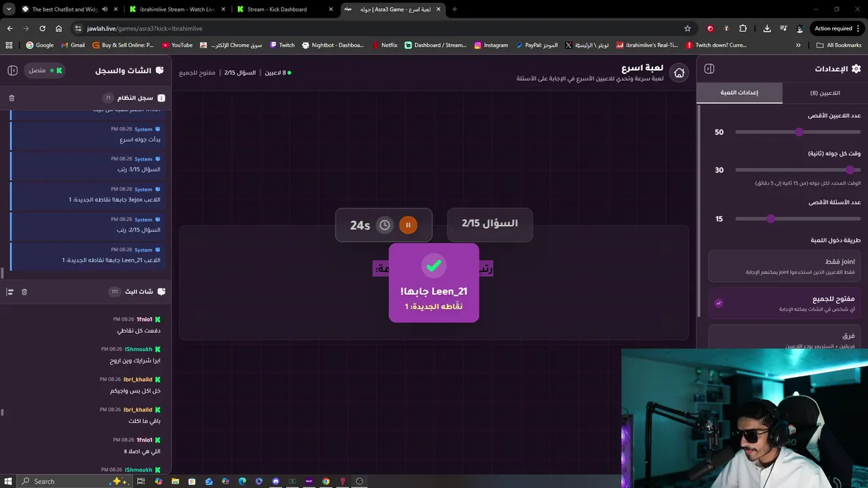The width and height of the screenshot is (868, 488).
Task: Click the green checkmark in the Leen_21 popup
Action: pyautogui.click(x=434, y=265)
